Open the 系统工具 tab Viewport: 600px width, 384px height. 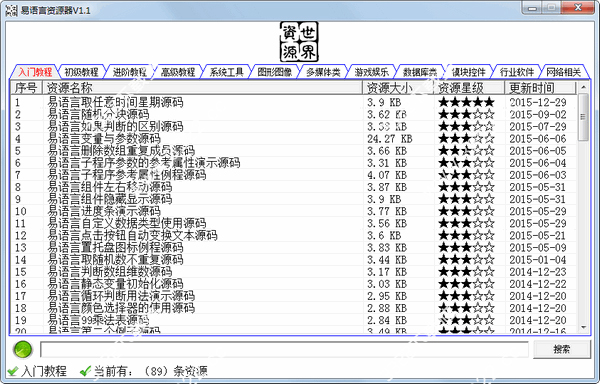tap(226, 72)
